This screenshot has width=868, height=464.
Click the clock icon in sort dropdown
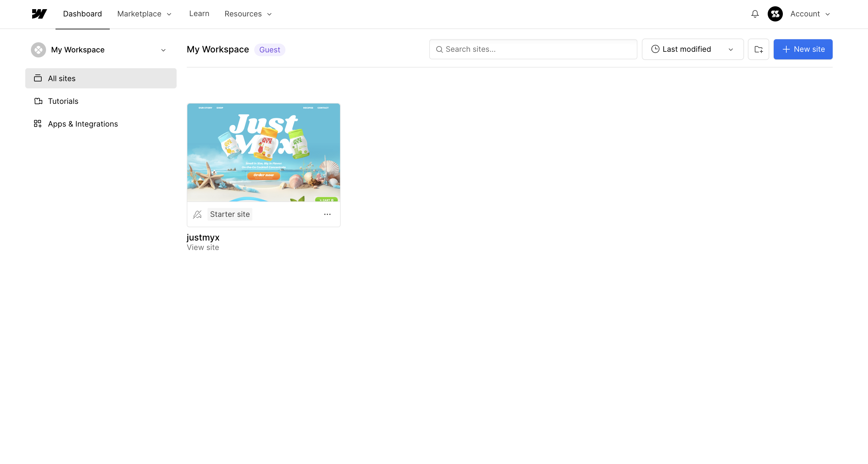pyautogui.click(x=655, y=49)
